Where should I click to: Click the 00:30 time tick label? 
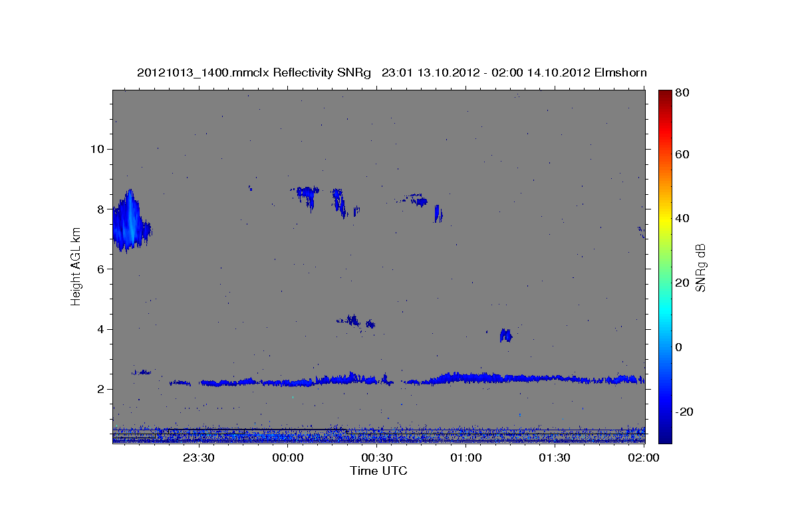[376, 458]
